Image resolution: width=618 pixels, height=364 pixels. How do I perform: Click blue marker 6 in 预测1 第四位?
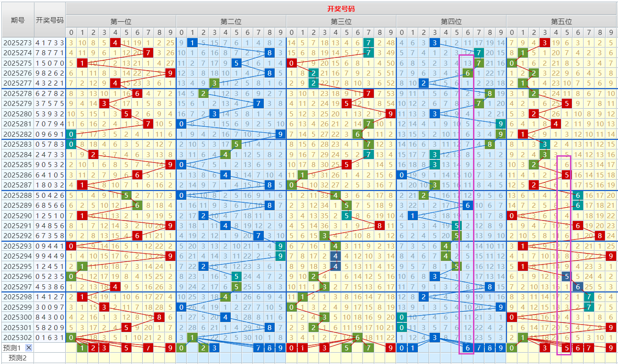468,348
